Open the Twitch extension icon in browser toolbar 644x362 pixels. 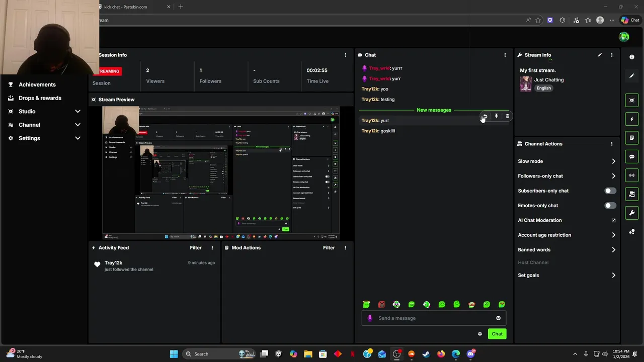pos(550,20)
